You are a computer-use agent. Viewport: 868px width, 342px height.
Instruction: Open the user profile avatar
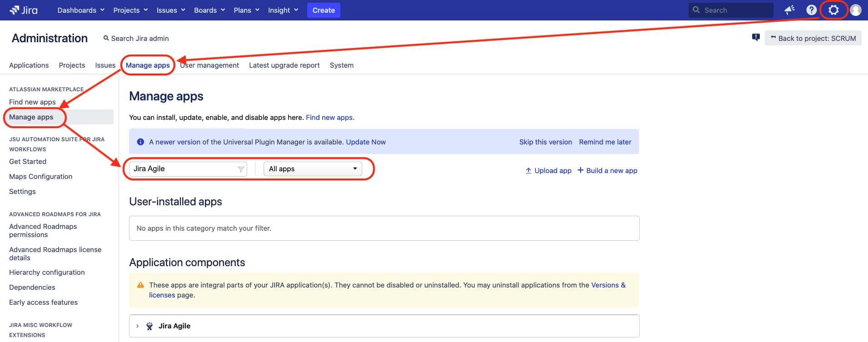point(856,10)
